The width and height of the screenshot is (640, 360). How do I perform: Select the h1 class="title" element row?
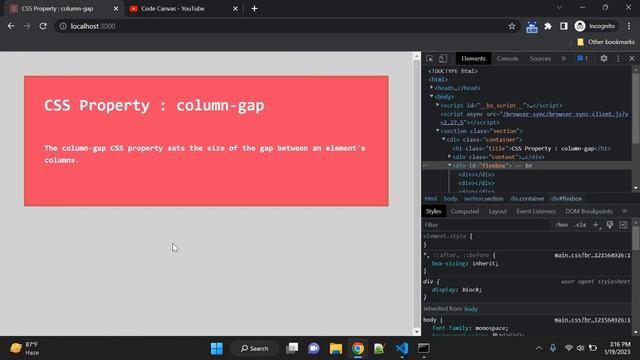531,149
